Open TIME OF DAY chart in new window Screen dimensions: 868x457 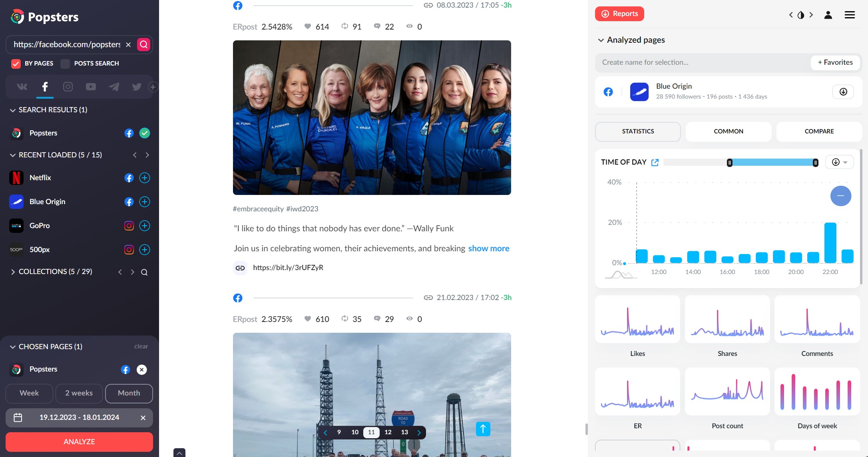point(655,162)
